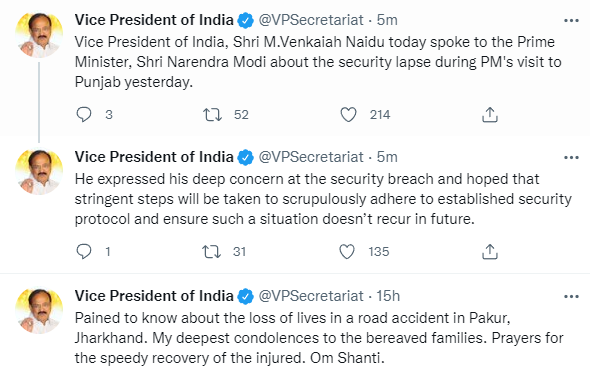The image size is (590, 380).
Task: Like the tweet with 214 likes
Action: coord(348,114)
